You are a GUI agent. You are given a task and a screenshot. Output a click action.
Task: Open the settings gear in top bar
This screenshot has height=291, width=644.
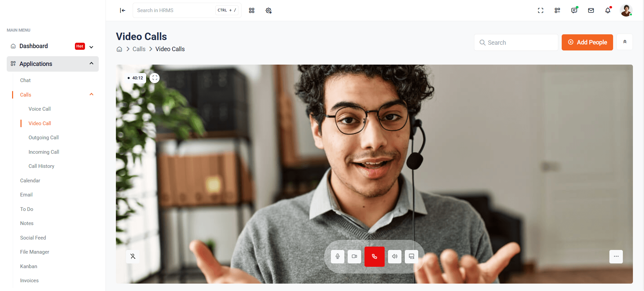click(268, 10)
